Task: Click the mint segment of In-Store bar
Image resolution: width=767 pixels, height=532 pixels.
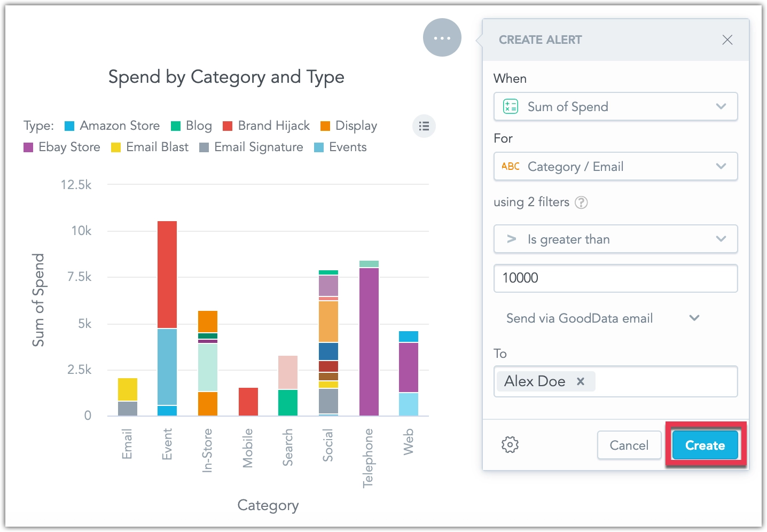Action: [x=208, y=367]
